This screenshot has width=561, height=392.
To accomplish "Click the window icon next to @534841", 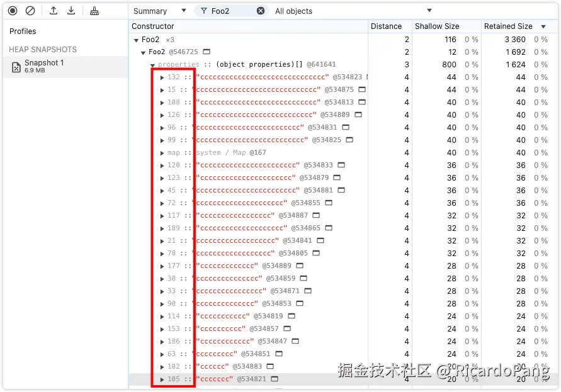I will (x=320, y=240).
